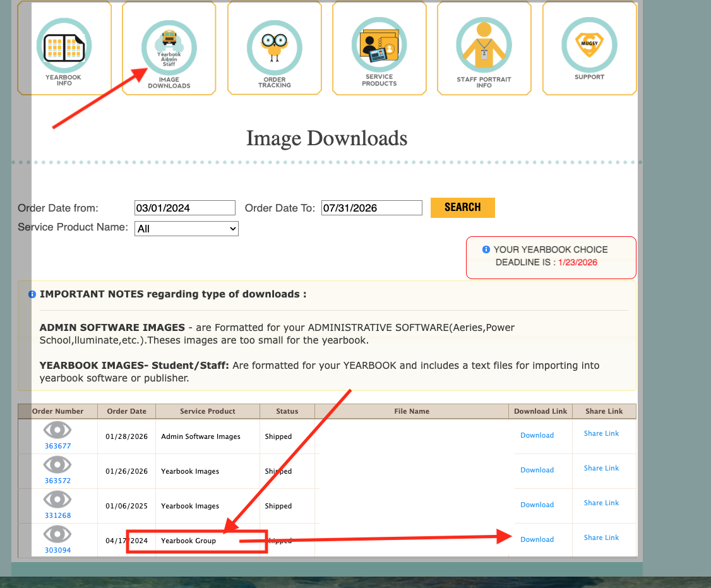This screenshot has width=711, height=588.
Task: Click the yellow Search button
Action: click(462, 207)
